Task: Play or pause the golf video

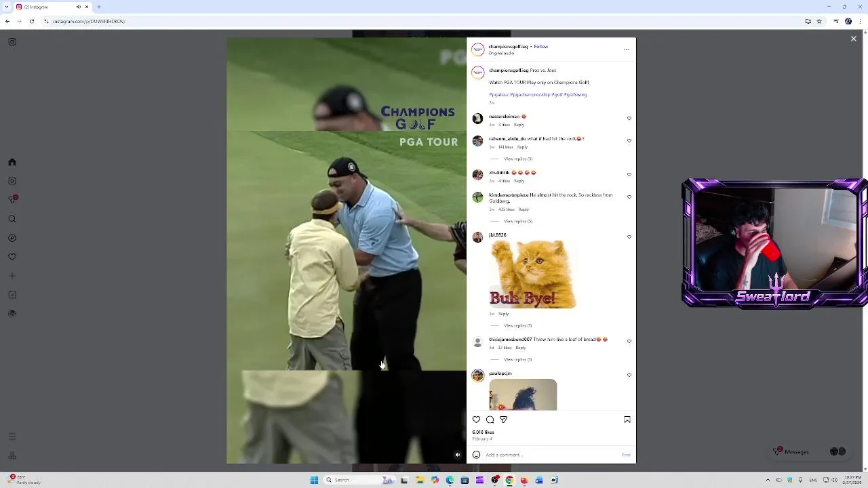Action: click(347, 251)
